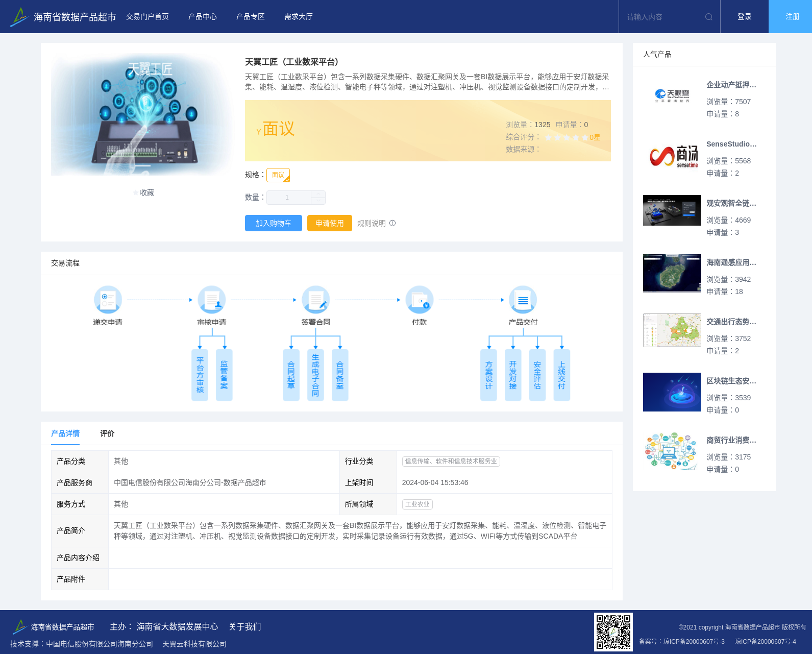Open 关于我们 footer link
This screenshot has width=812, height=654.
pos(245,626)
